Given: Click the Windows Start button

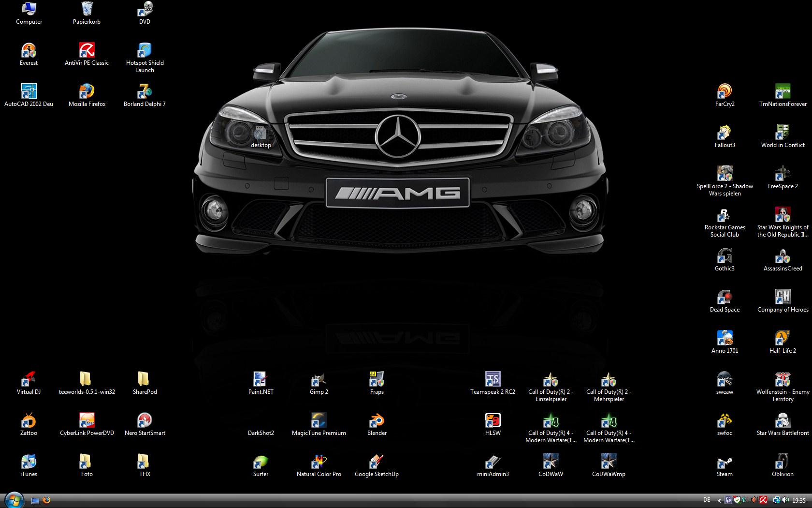Looking at the screenshot, I should 14,500.
